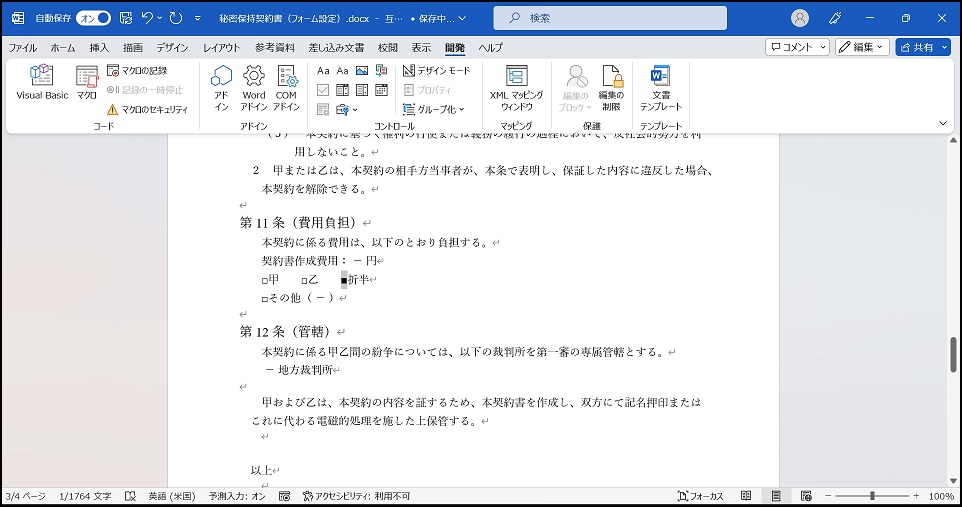
Task: Switch to the 校閲 tab
Action: pos(387,47)
